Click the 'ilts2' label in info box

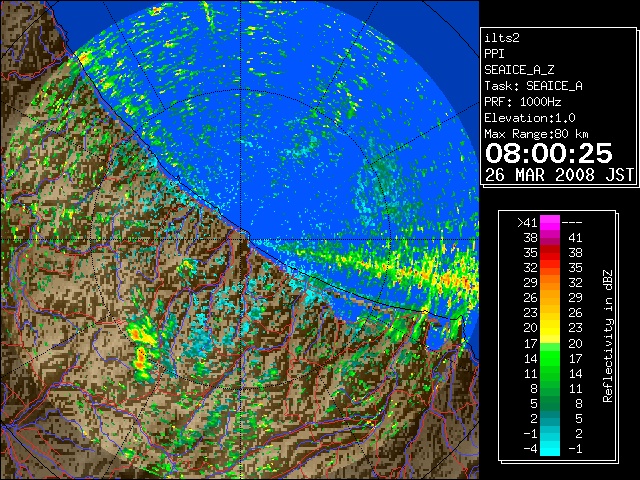tap(502, 38)
